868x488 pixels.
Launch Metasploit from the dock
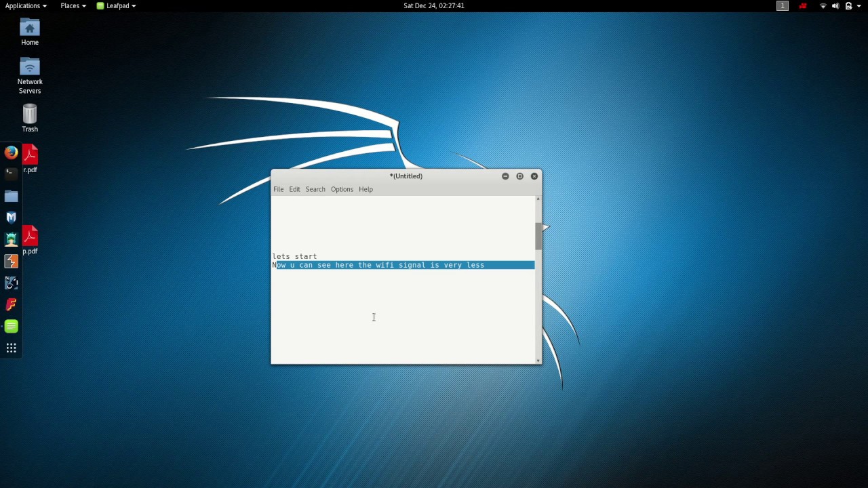tap(11, 218)
